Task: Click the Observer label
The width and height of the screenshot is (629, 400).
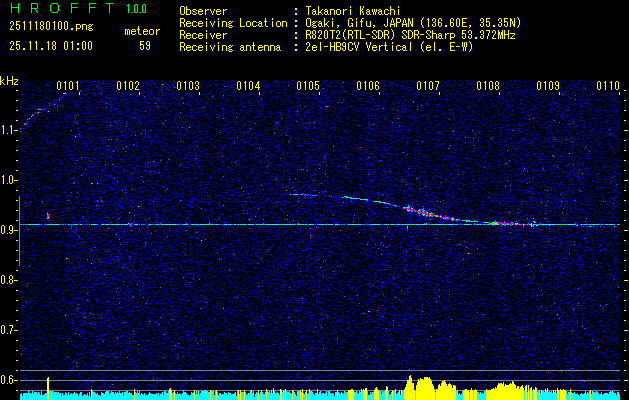Action: point(203,11)
